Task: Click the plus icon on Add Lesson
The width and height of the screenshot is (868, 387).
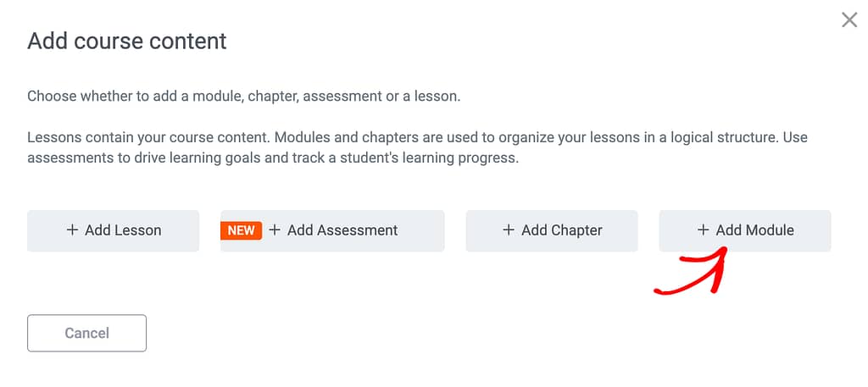Action: pos(72,230)
